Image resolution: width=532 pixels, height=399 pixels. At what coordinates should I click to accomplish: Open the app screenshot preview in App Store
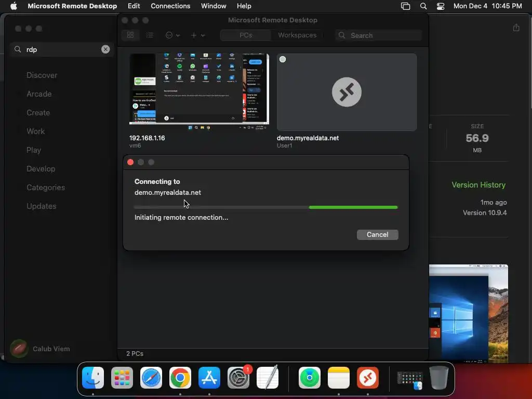coord(469,313)
